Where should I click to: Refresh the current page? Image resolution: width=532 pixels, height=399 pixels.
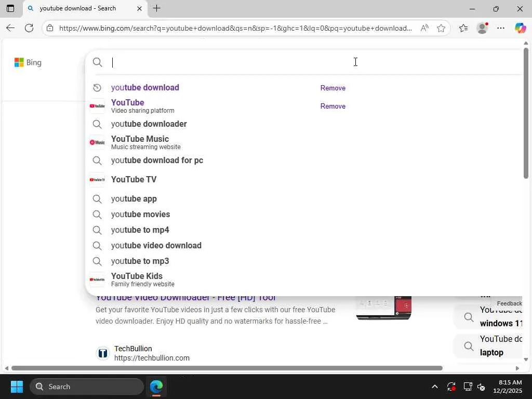pos(29,28)
